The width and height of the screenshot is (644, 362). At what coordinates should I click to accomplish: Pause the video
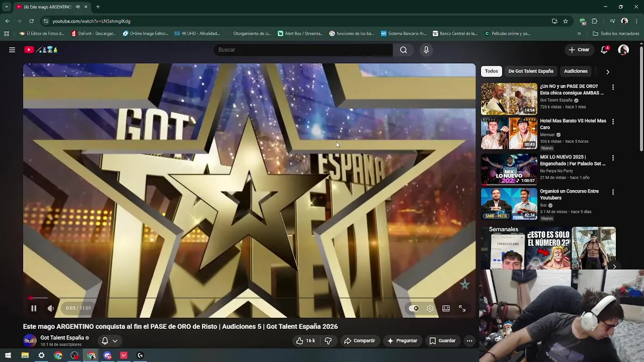tap(34, 308)
